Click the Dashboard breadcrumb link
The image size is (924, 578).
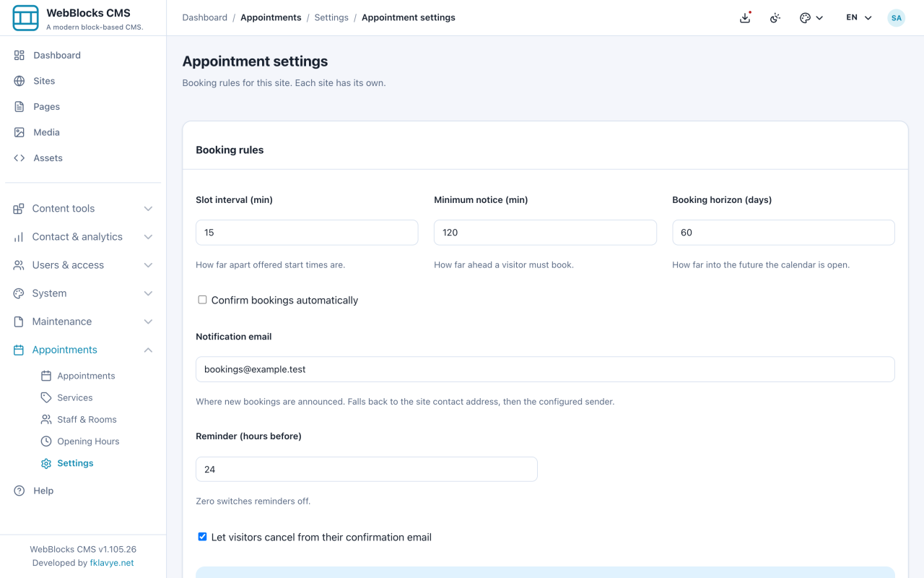205,17
